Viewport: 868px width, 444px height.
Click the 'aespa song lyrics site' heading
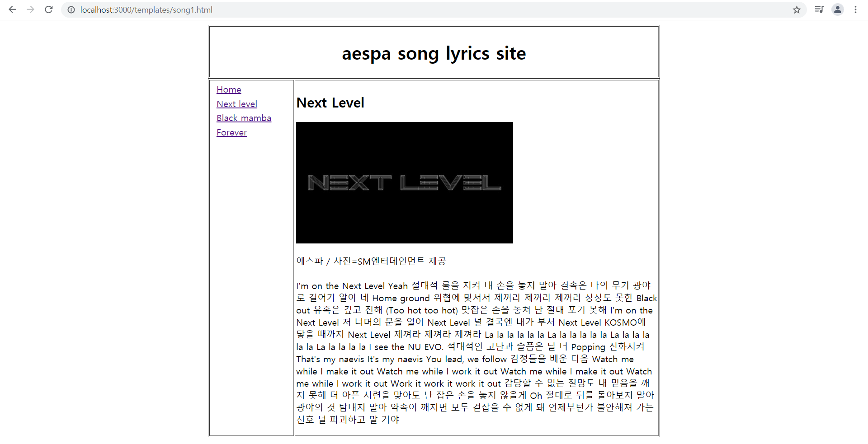click(x=434, y=53)
